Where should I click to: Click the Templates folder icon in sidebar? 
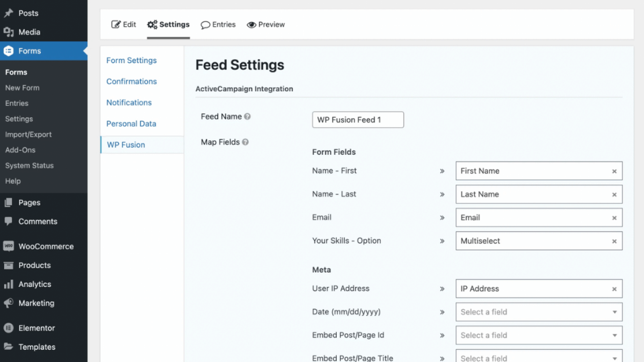point(8,347)
